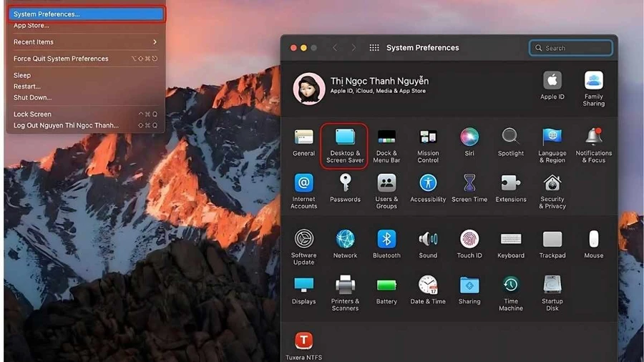
Task: Click the user profile avatar
Action: [x=309, y=89]
